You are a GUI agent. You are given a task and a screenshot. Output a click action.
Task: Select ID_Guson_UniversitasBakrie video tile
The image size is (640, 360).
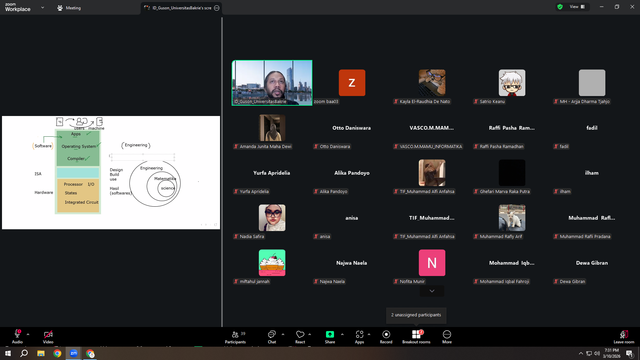point(272,83)
